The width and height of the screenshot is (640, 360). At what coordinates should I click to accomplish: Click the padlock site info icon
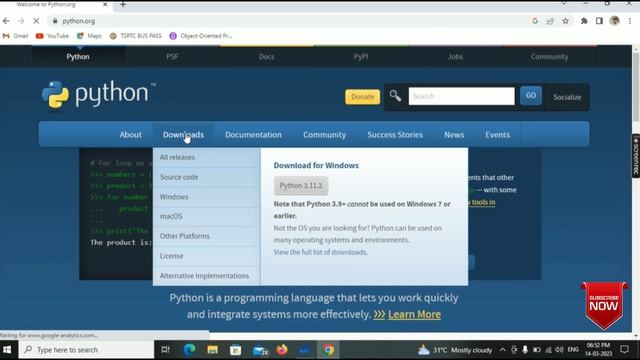click(55, 21)
